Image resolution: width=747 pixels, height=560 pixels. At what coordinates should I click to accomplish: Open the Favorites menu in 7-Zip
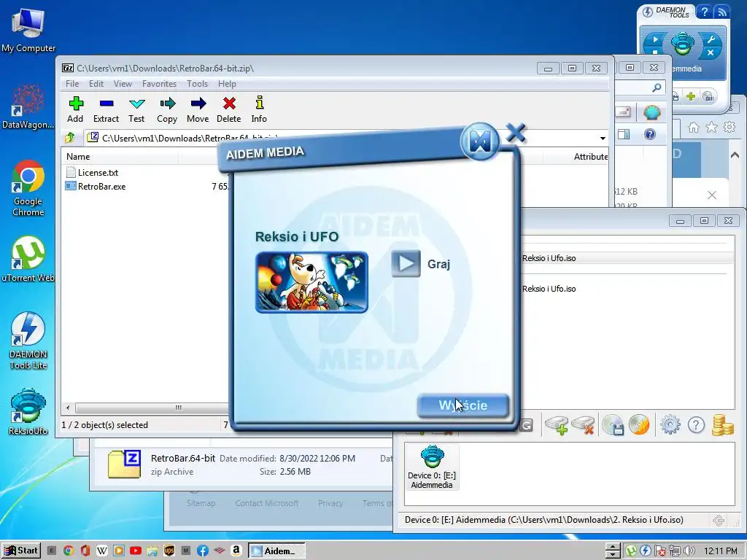tap(159, 84)
